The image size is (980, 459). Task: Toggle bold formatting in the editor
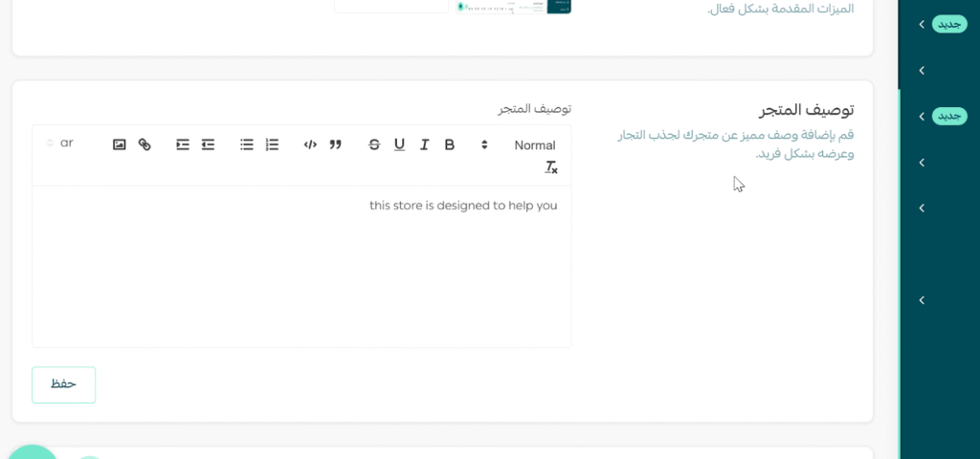pyautogui.click(x=449, y=144)
